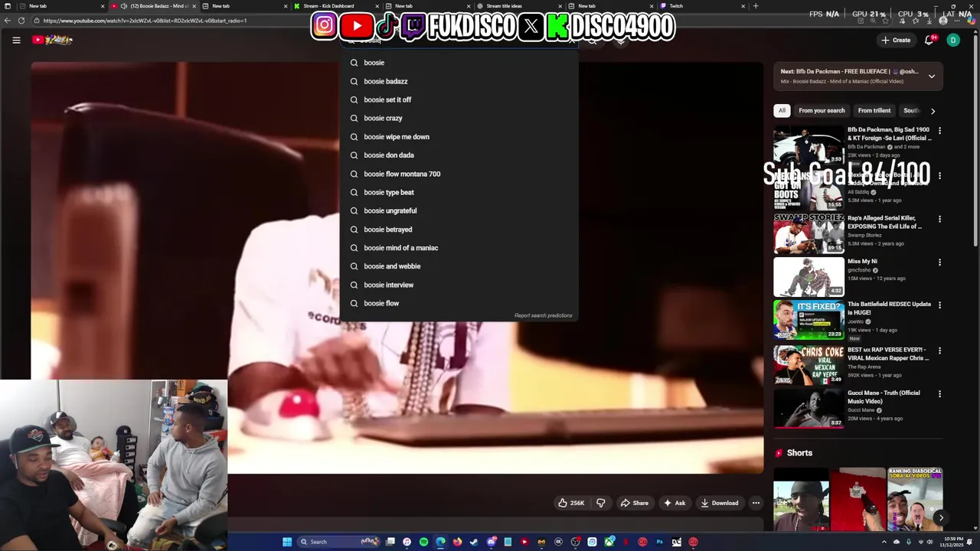Open taskbar clock showing 10:59 PM
This screenshot has width=980, height=551.
tap(953, 542)
